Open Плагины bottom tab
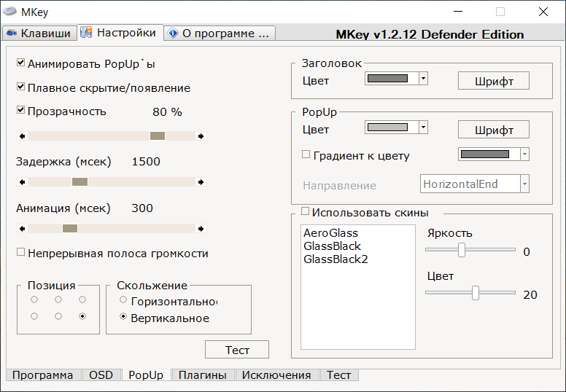The height and width of the screenshot is (392, 566). coord(203,375)
